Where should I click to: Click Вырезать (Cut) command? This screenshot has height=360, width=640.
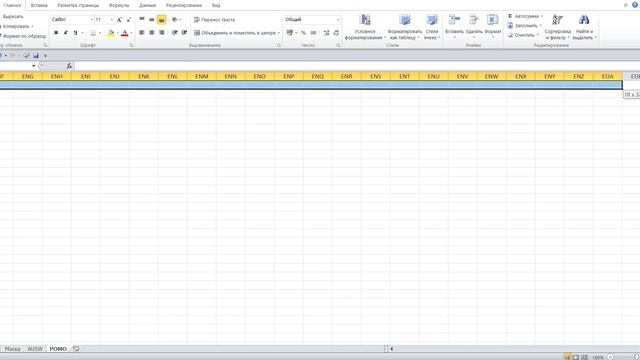click(x=12, y=17)
